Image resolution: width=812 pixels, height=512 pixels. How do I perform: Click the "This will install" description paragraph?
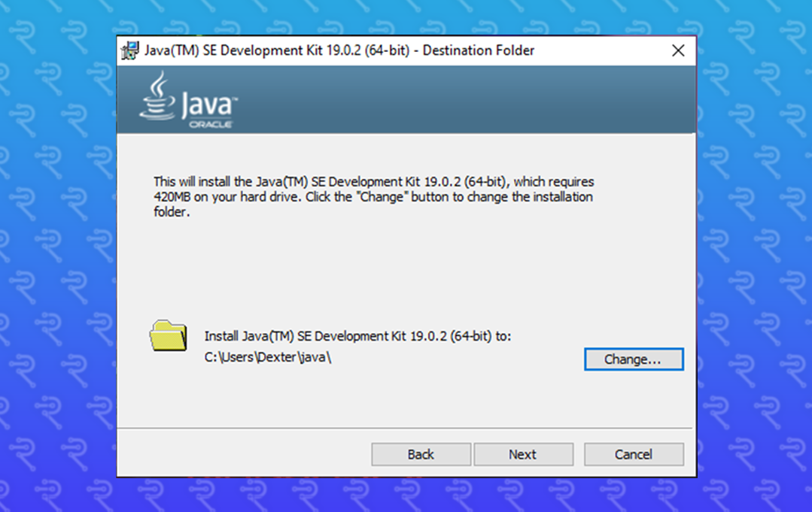pos(373,197)
